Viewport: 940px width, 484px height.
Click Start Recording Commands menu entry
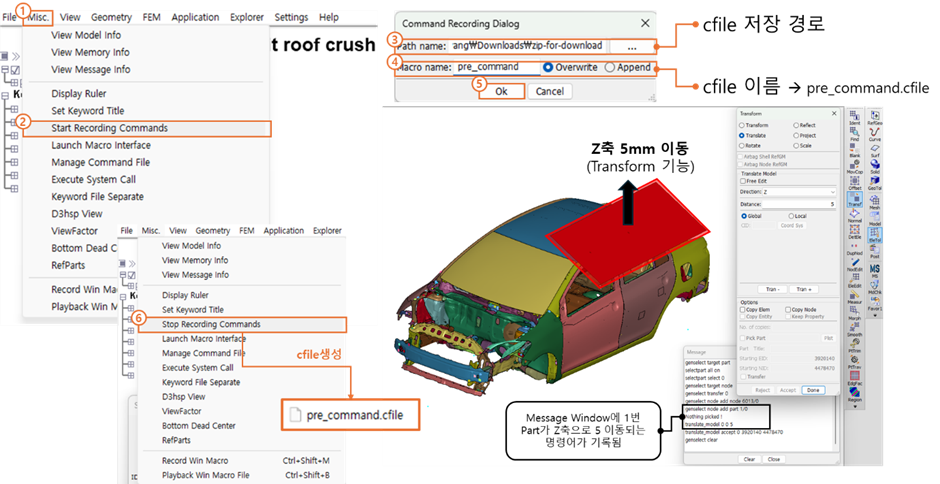(109, 128)
